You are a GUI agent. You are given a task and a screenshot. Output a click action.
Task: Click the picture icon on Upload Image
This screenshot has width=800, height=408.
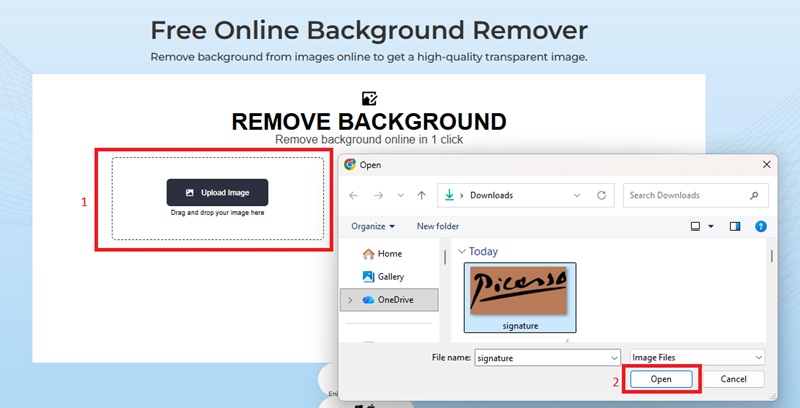[x=189, y=193]
